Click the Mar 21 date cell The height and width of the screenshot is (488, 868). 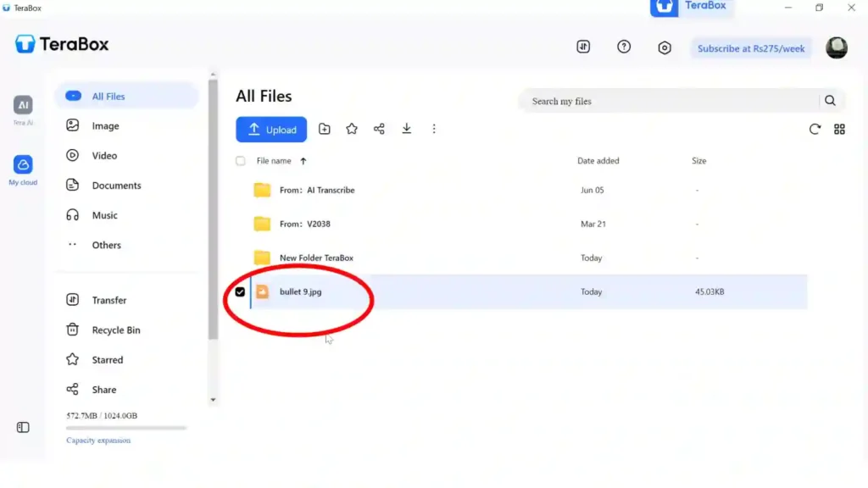(x=593, y=224)
